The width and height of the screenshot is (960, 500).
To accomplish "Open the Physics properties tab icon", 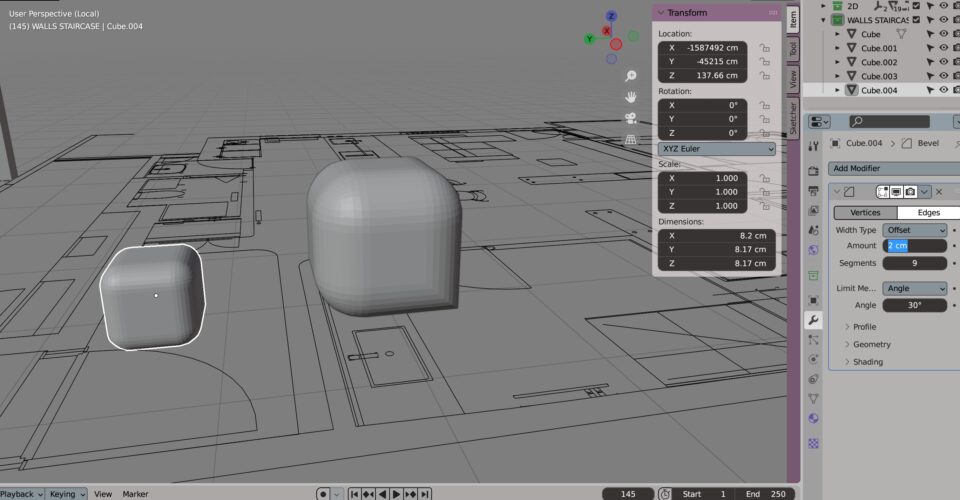I will tap(814, 359).
